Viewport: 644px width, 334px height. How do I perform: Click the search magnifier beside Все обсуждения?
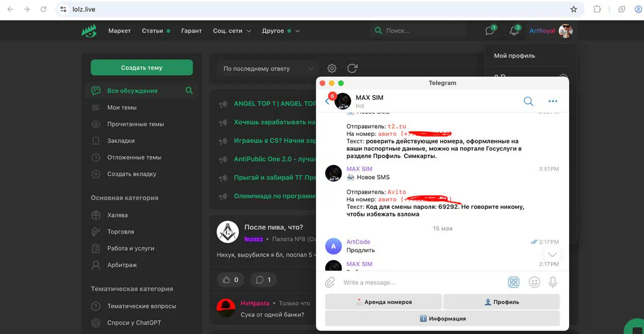click(x=189, y=91)
